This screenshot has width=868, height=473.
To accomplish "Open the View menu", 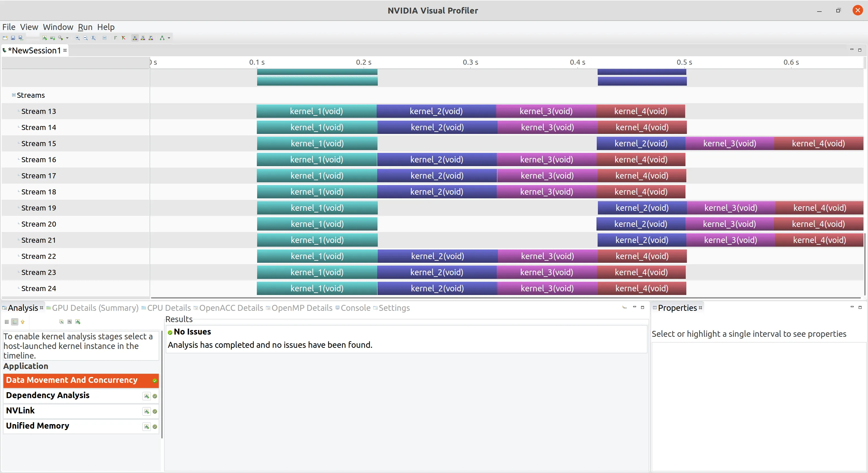I will click(29, 27).
